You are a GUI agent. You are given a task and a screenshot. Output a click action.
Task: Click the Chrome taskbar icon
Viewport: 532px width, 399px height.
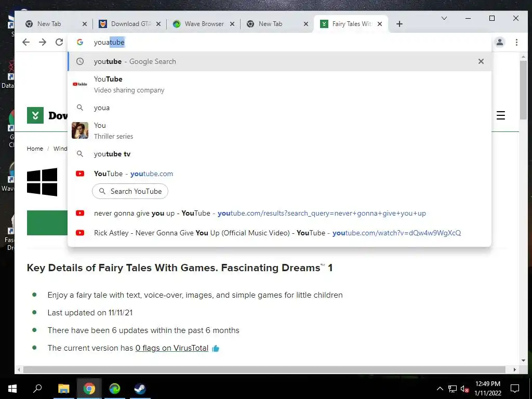(x=89, y=389)
